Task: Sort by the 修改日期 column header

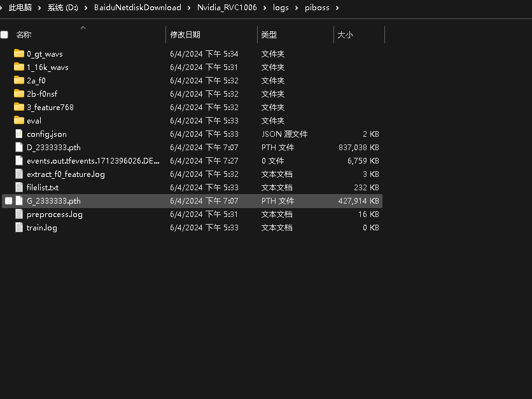Action: [x=185, y=34]
